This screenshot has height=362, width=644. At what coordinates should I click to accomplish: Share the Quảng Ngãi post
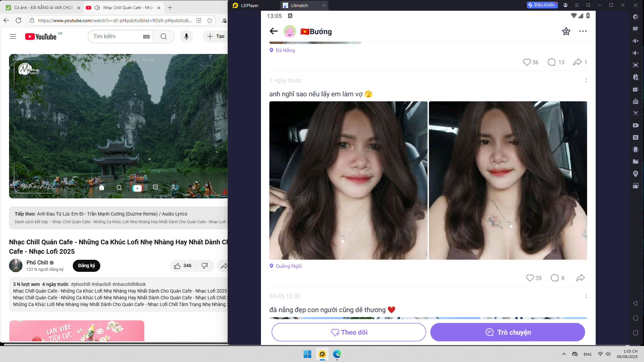pos(581,278)
